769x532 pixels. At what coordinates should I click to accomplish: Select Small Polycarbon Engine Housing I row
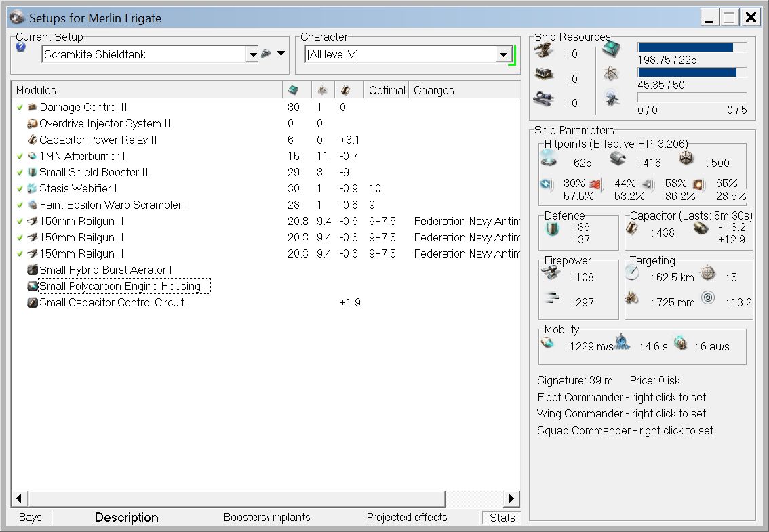click(x=266, y=286)
